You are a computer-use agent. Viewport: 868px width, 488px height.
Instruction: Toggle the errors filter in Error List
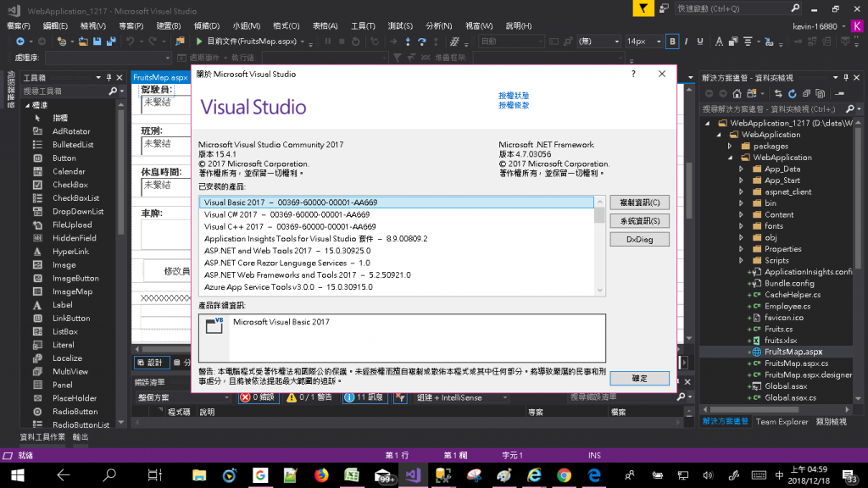tap(259, 397)
